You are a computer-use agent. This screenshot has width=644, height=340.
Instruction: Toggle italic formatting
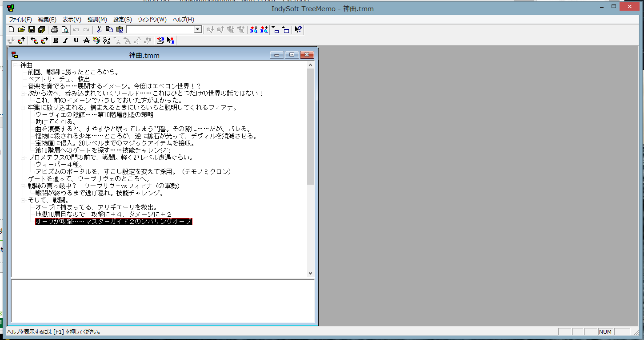tap(66, 40)
